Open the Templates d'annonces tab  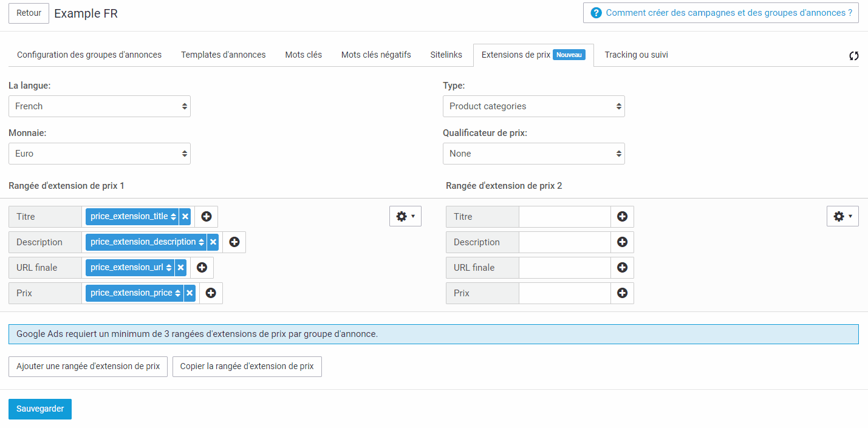tap(224, 55)
